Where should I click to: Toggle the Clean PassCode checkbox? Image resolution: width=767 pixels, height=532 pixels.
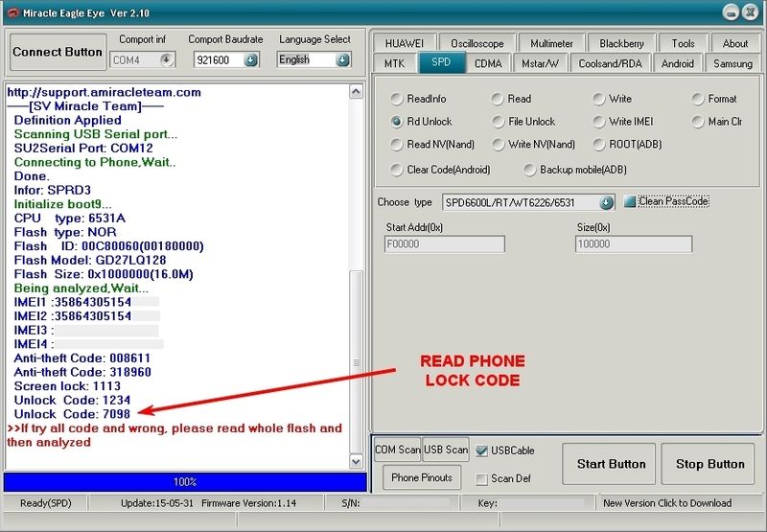[630, 201]
